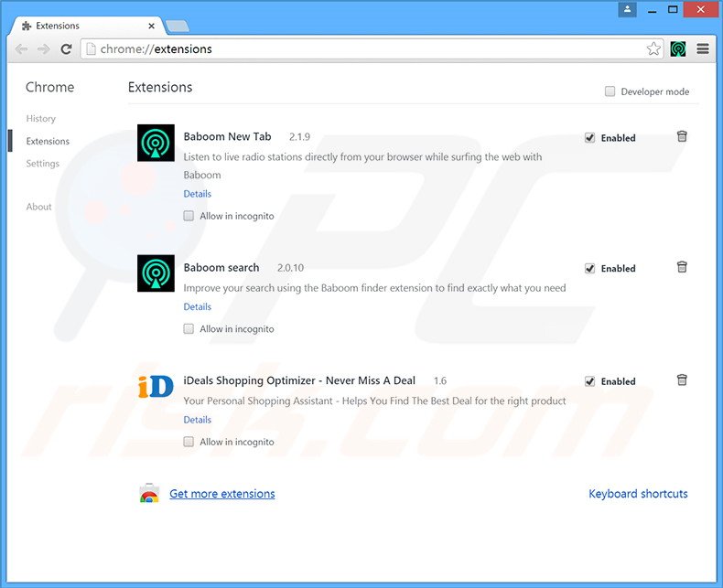This screenshot has width=723, height=588.
Task: Go forward using the browser forward arrow
Action: pyautogui.click(x=43, y=48)
